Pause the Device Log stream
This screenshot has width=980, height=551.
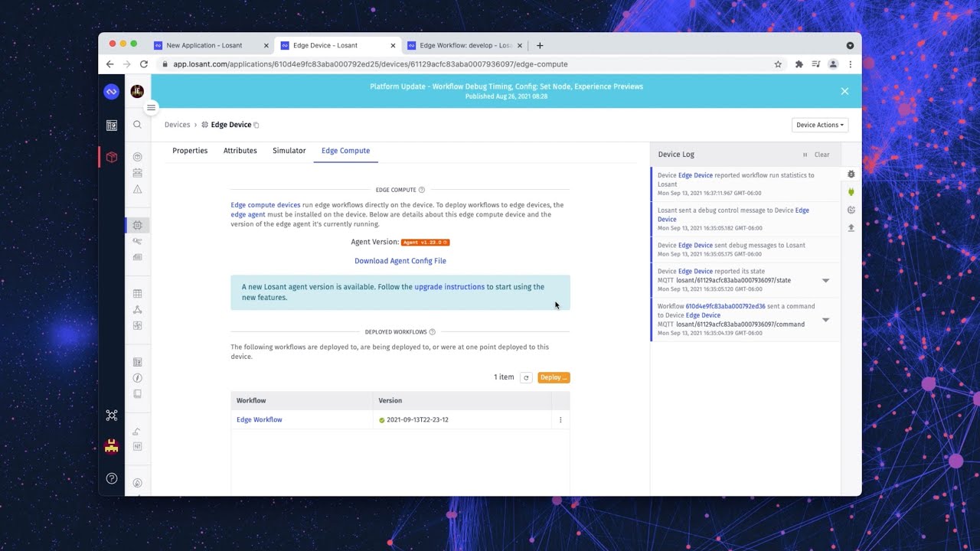point(805,155)
